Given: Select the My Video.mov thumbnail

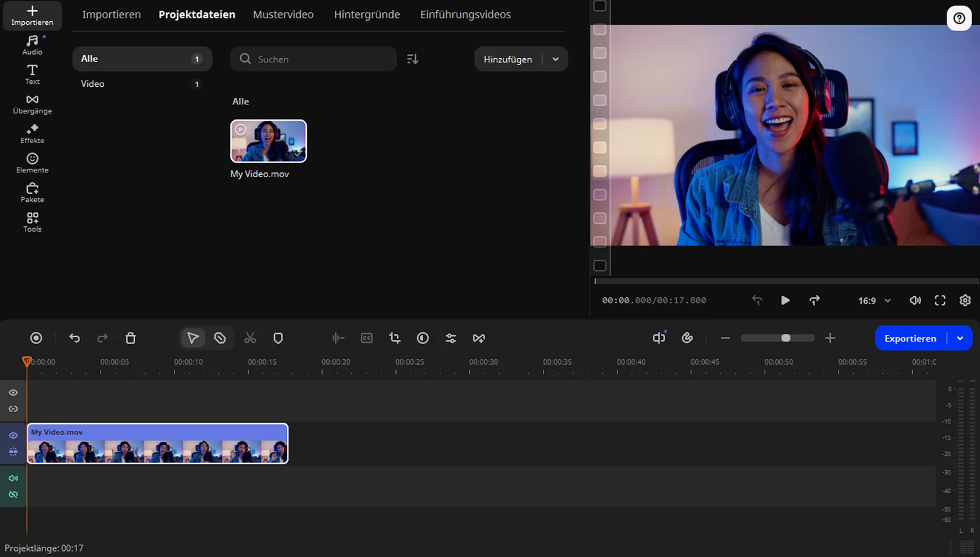Looking at the screenshot, I should [268, 141].
